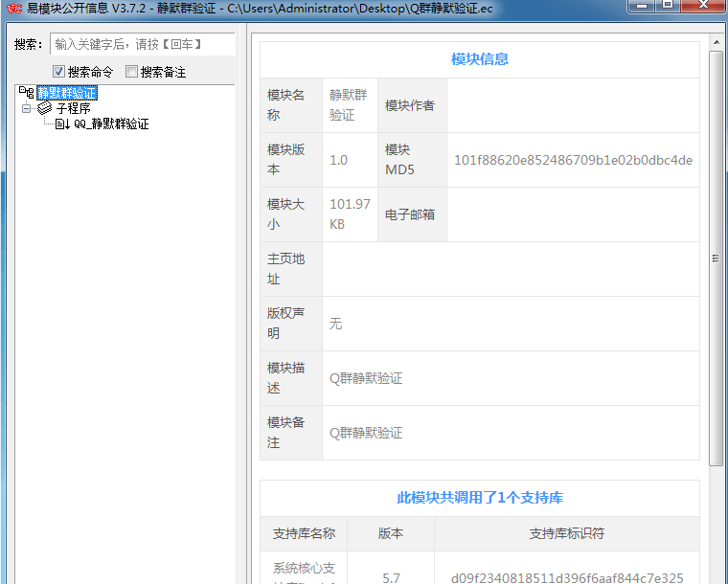
Task: Click the scrollbar up arrow
Action: coord(717,42)
